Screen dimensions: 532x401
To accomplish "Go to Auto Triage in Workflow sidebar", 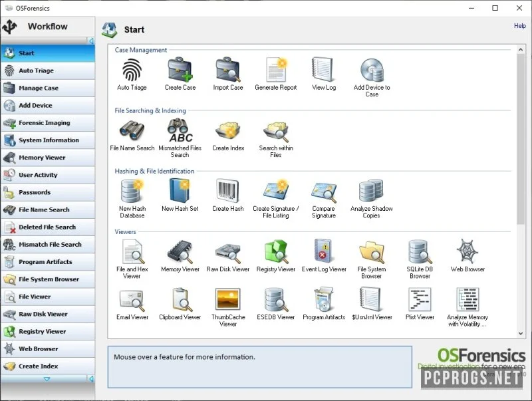I will coord(48,70).
